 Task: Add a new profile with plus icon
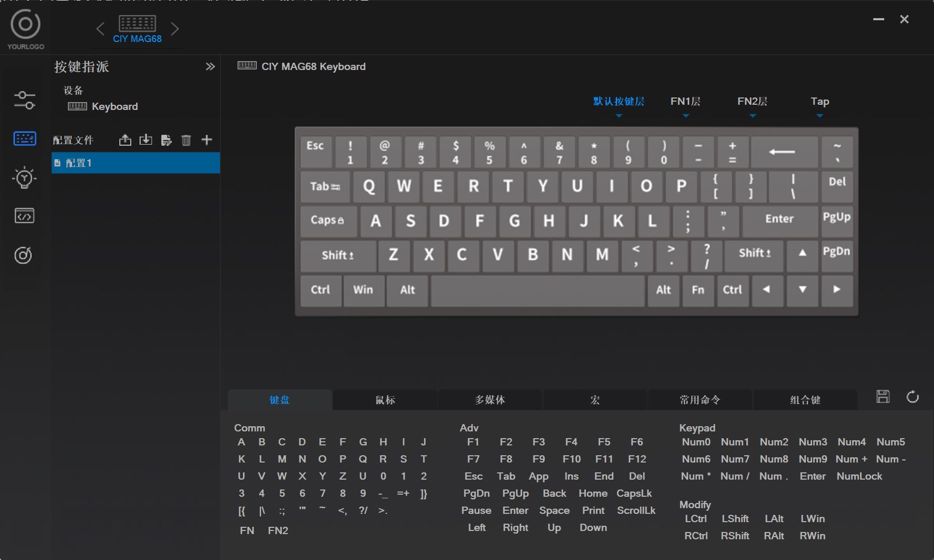coord(207,140)
